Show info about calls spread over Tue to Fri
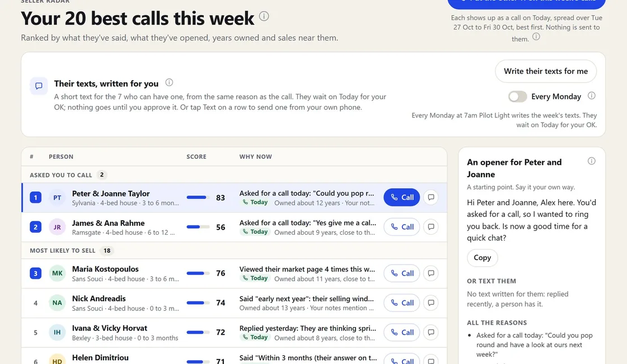627x364 pixels. pos(536,37)
